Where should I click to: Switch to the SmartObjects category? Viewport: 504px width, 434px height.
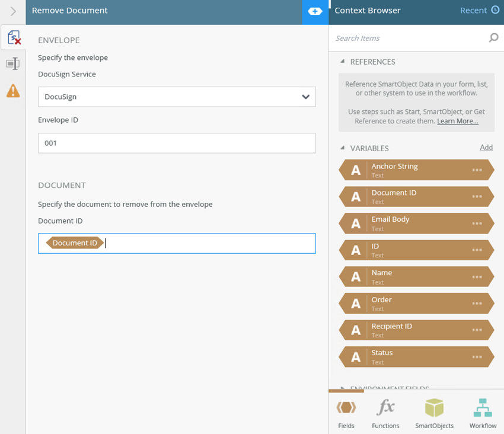tap(434, 413)
